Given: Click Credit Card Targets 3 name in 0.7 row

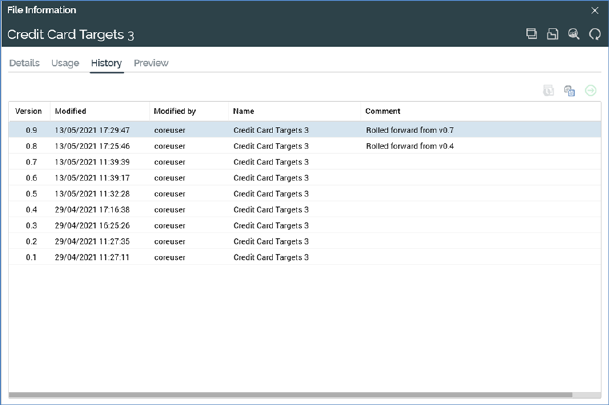Looking at the screenshot, I should 271,162.
